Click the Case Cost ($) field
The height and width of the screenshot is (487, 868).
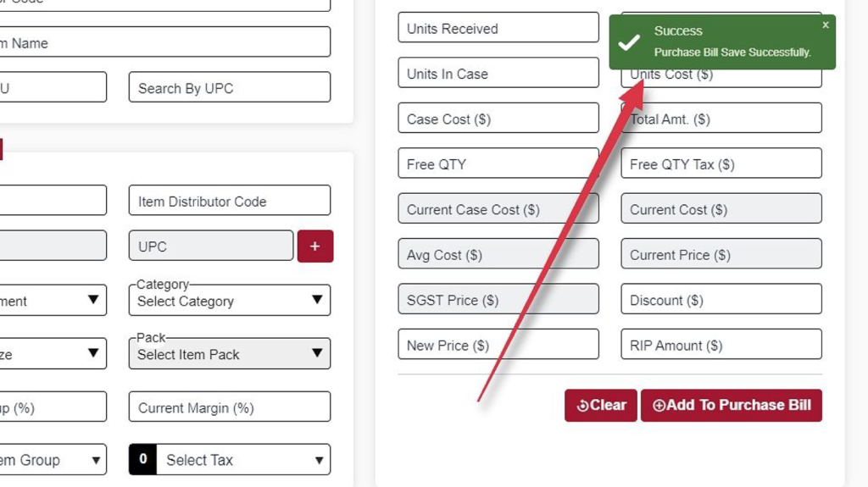point(498,119)
